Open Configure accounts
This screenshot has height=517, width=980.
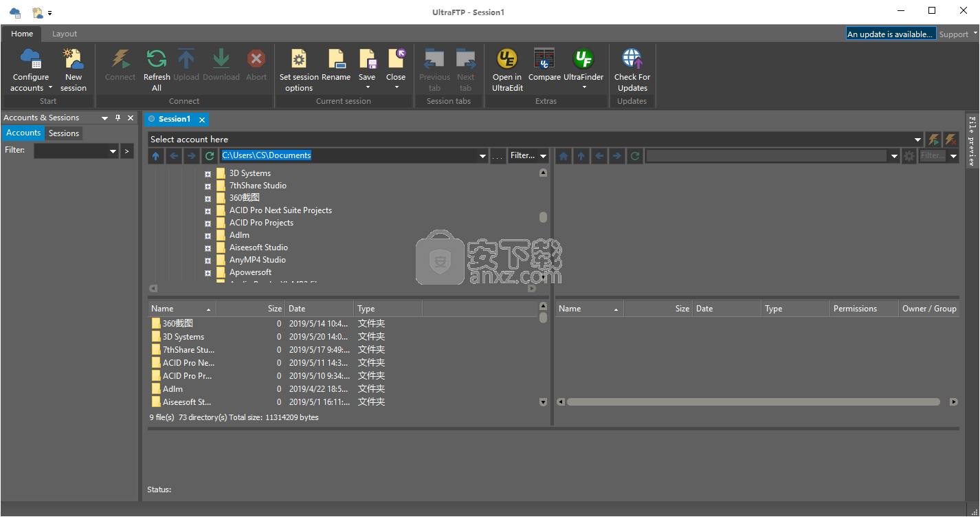point(30,69)
